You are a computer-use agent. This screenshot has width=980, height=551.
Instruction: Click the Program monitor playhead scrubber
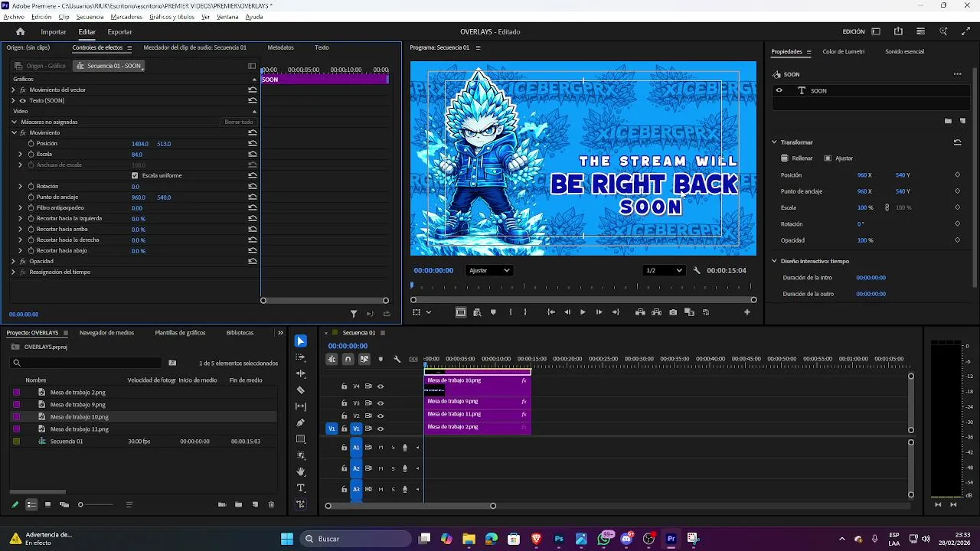point(413,285)
